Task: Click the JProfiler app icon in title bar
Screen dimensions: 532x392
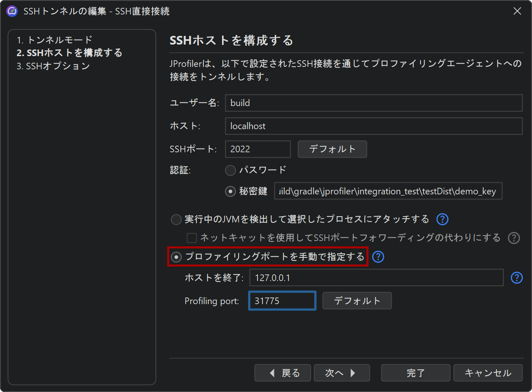Action: click(12, 11)
